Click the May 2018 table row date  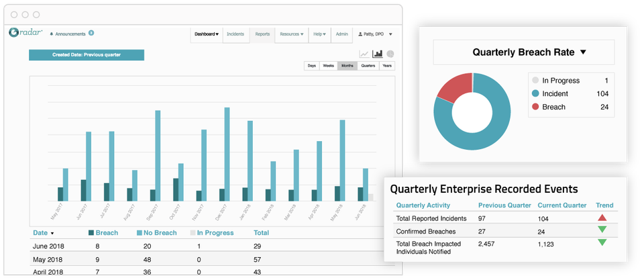click(47, 259)
